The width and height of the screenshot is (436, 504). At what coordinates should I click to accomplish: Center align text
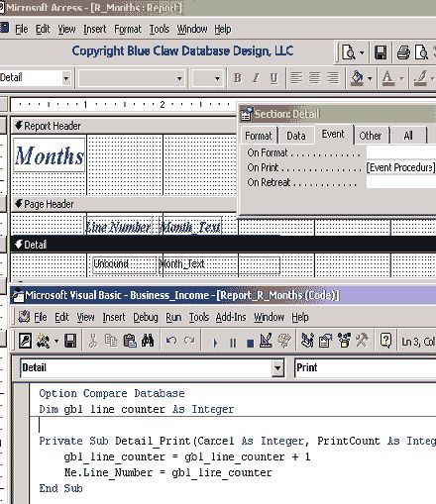[x=314, y=78]
